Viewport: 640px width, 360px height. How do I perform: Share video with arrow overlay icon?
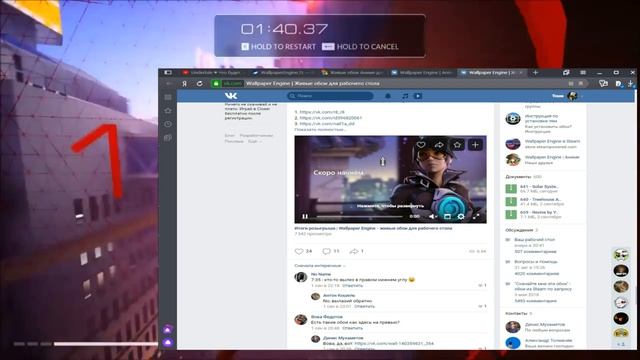439,144
